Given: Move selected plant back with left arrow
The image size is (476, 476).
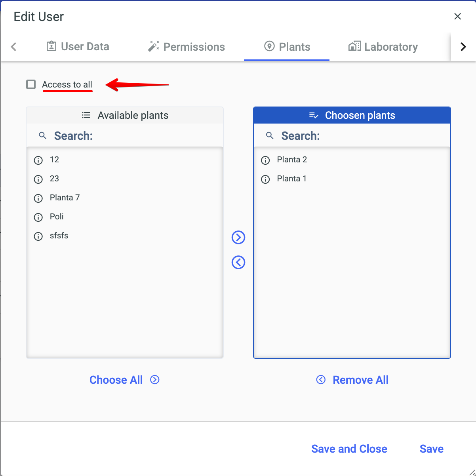Looking at the screenshot, I should (238, 262).
